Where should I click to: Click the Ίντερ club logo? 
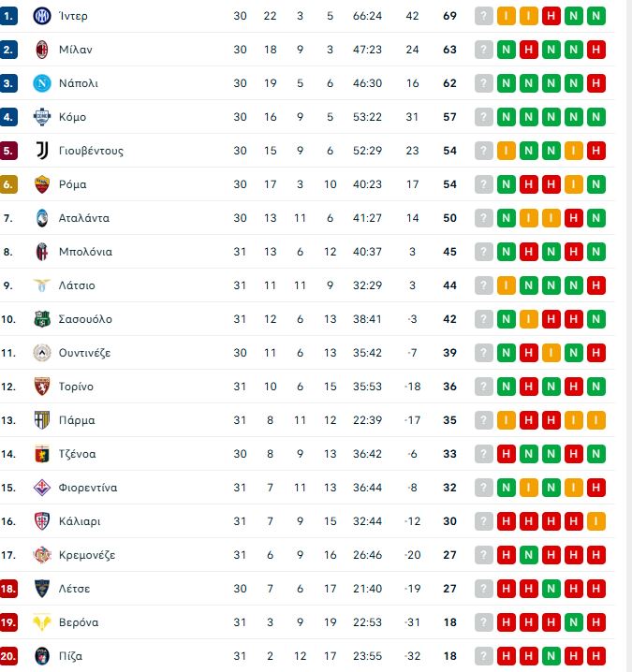point(41,16)
